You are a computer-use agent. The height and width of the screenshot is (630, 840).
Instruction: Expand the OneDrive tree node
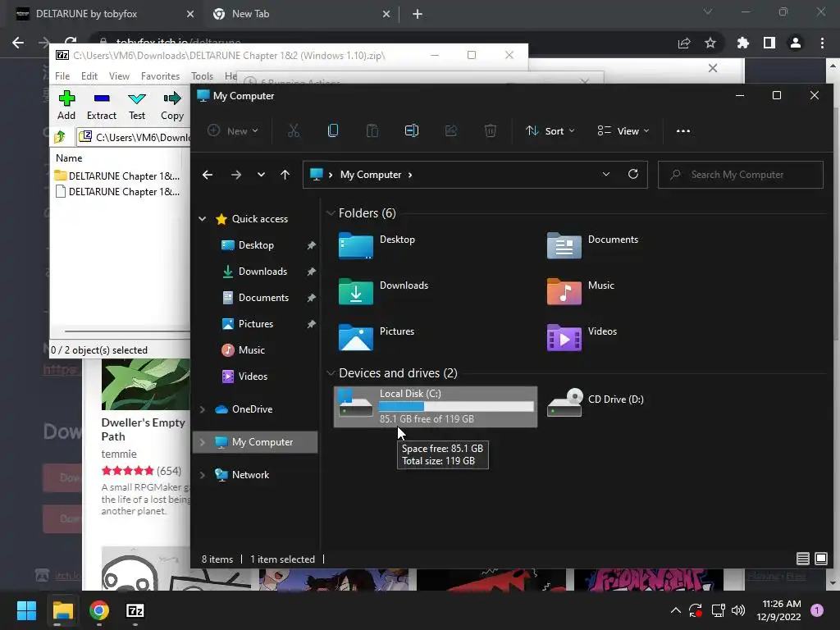click(203, 409)
